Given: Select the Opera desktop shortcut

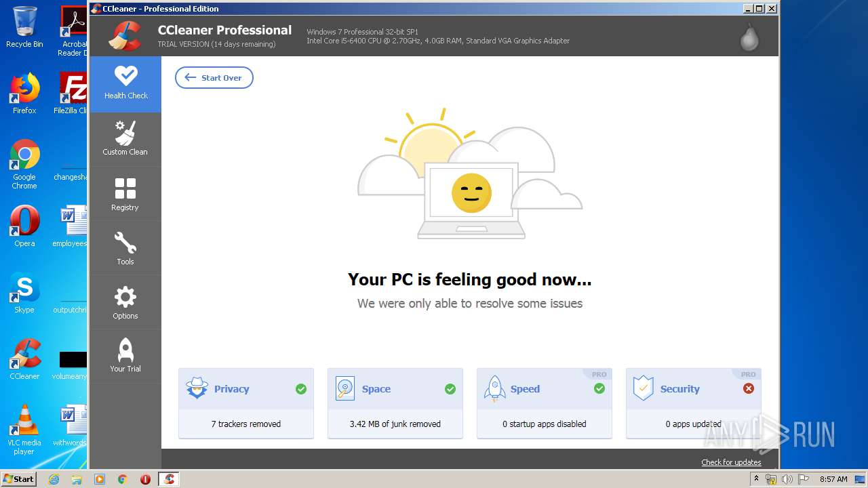Looking at the screenshot, I should point(24,226).
